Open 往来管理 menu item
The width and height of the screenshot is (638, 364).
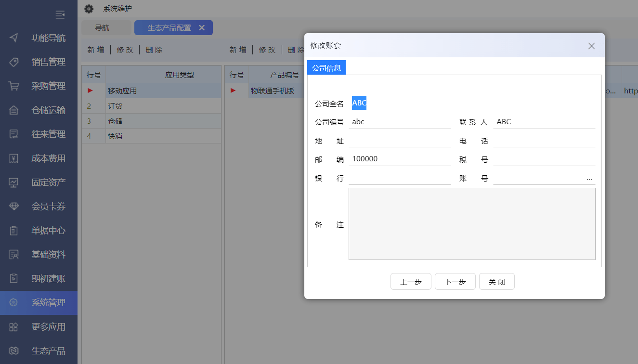[x=39, y=134]
